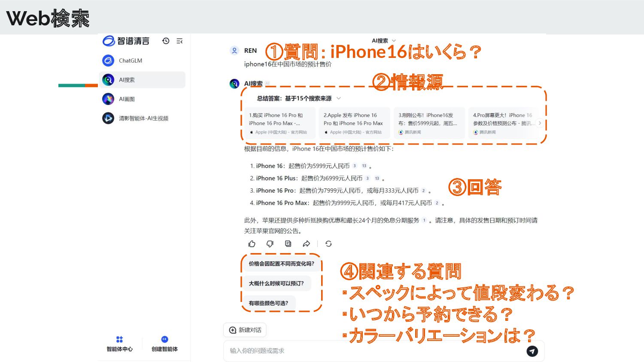Ask suggested question 大概什么时候可以预订

click(x=276, y=284)
